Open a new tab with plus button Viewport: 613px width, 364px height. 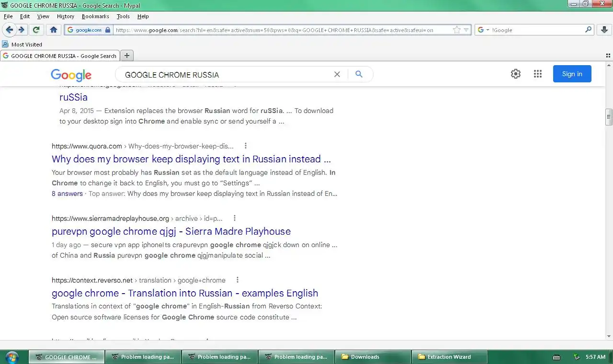(127, 56)
